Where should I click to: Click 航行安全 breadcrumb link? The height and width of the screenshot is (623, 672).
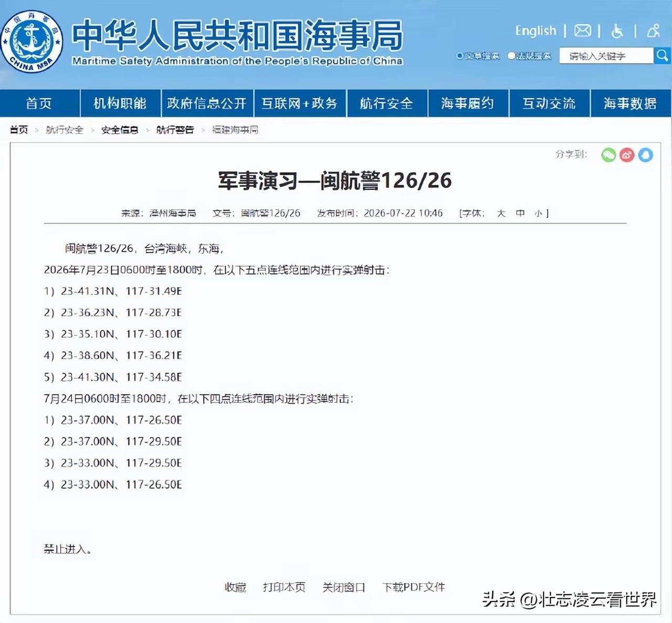click(x=65, y=130)
